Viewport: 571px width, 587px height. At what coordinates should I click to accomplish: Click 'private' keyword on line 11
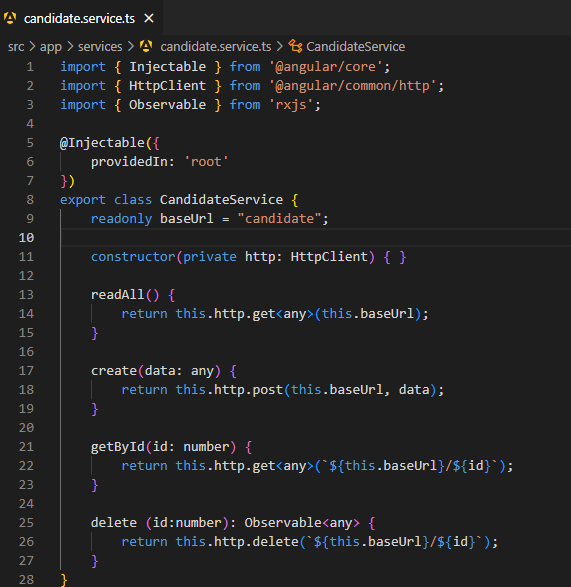click(x=210, y=257)
